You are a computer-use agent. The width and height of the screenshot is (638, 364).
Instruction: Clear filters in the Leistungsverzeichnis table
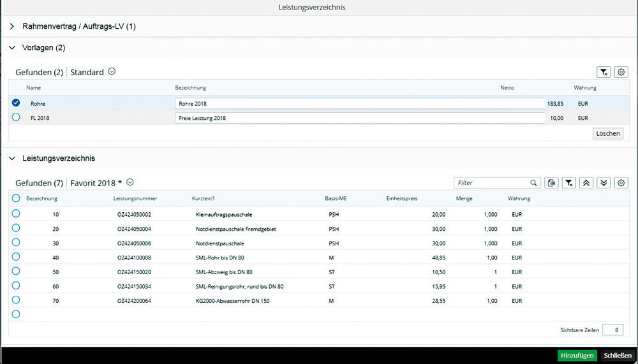pos(570,183)
